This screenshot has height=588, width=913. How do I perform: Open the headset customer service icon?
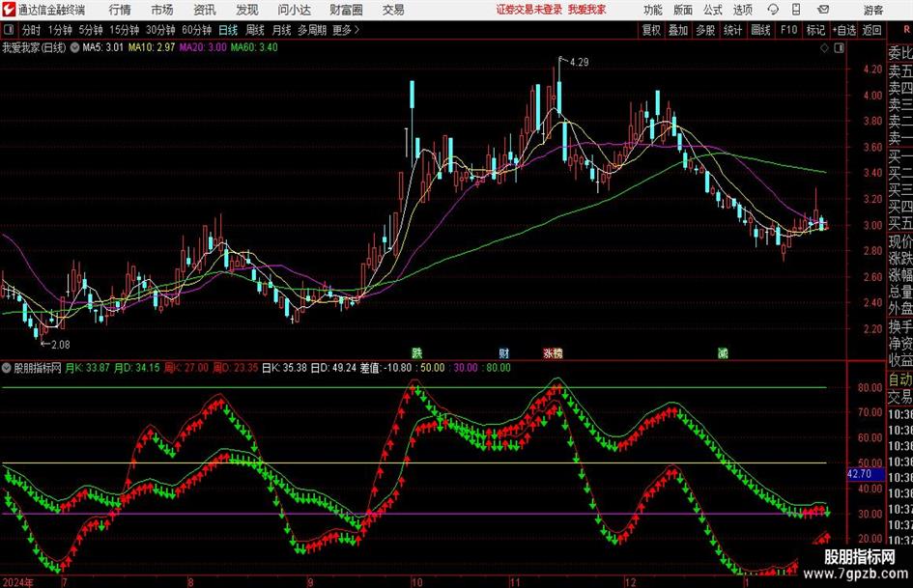click(773, 10)
